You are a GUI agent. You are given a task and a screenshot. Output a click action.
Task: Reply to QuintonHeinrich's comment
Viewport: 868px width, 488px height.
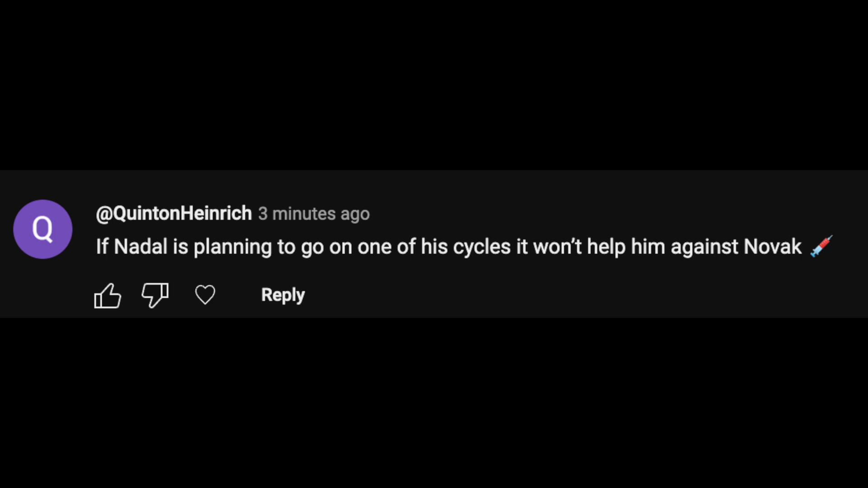(283, 295)
